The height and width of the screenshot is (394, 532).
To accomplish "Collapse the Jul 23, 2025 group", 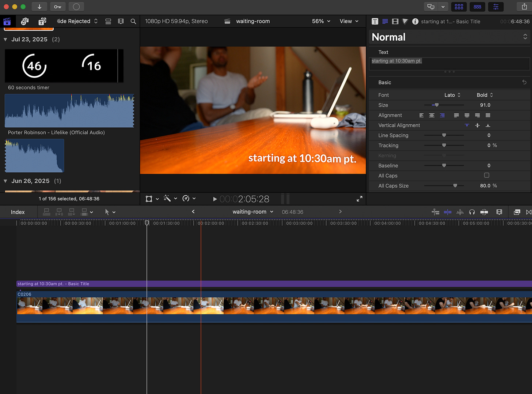I will 5,40.
